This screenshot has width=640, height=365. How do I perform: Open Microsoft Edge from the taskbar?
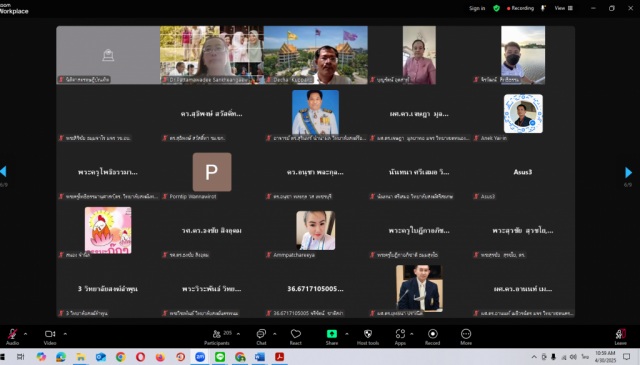coord(61,357)
